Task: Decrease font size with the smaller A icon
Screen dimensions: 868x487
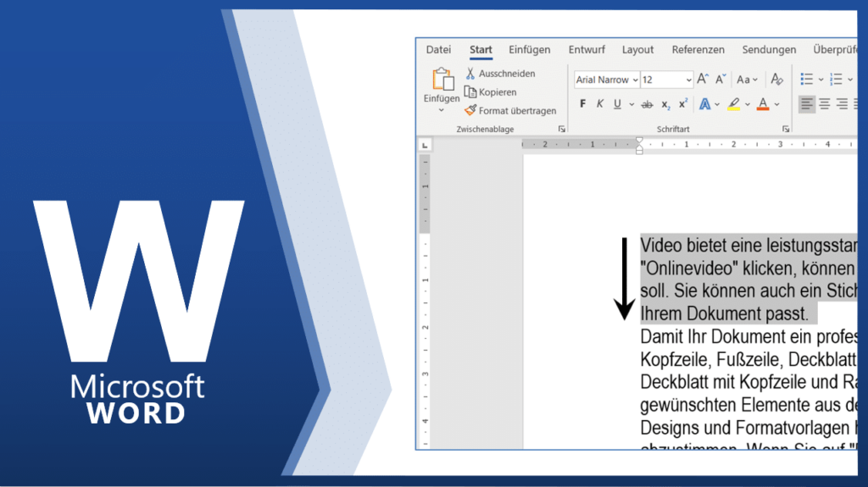Action: pos(721,80)
